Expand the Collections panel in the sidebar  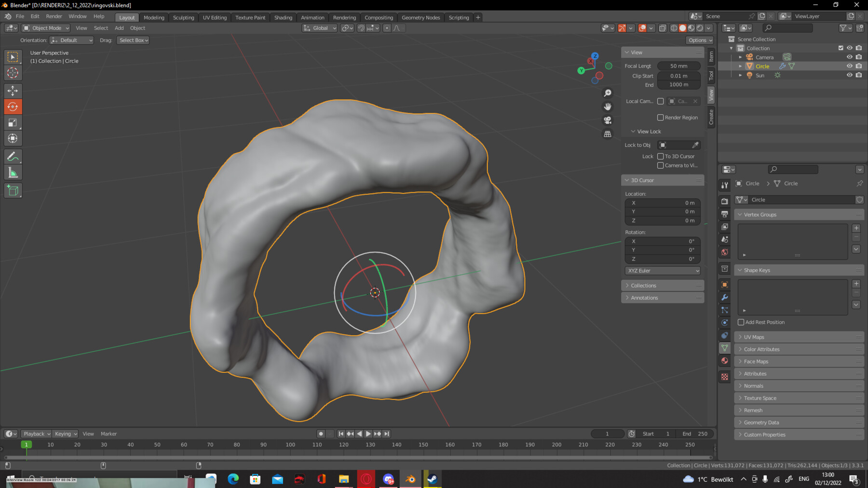644,285
